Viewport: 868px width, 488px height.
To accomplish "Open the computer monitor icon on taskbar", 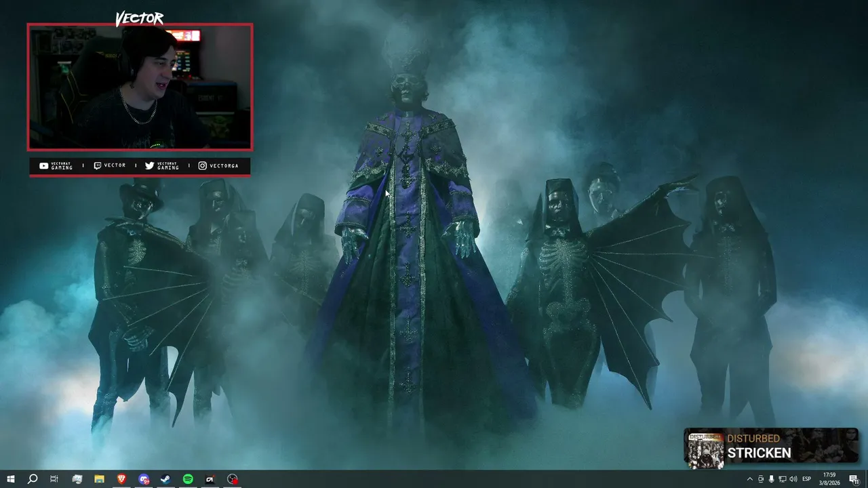I will point(77,479).
